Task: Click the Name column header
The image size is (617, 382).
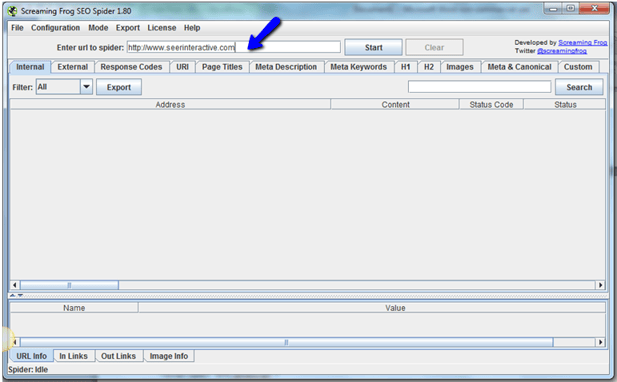Action: point(74,308)
